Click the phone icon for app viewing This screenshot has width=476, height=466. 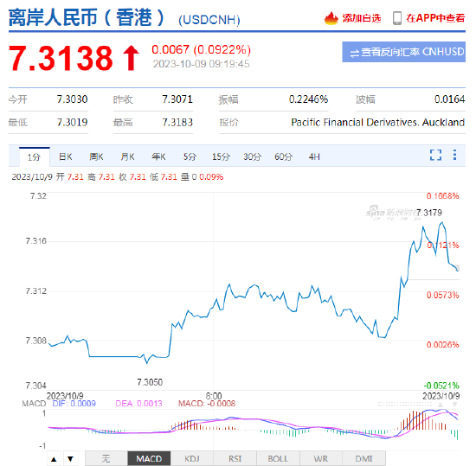(396, 18)
